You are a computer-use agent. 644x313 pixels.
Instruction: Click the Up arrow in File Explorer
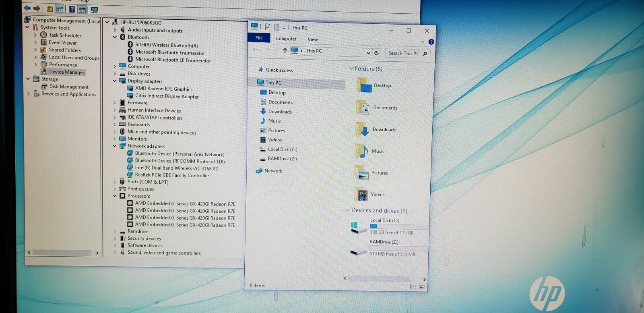click(285, 50)
